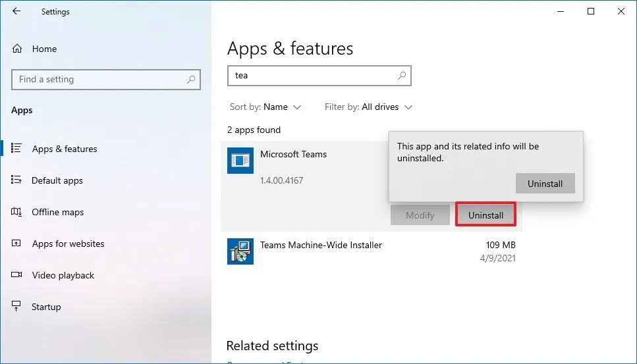Viewport: 637px width, 364px height.
Task: Click the Home house icon
Action: pos(17,49)
